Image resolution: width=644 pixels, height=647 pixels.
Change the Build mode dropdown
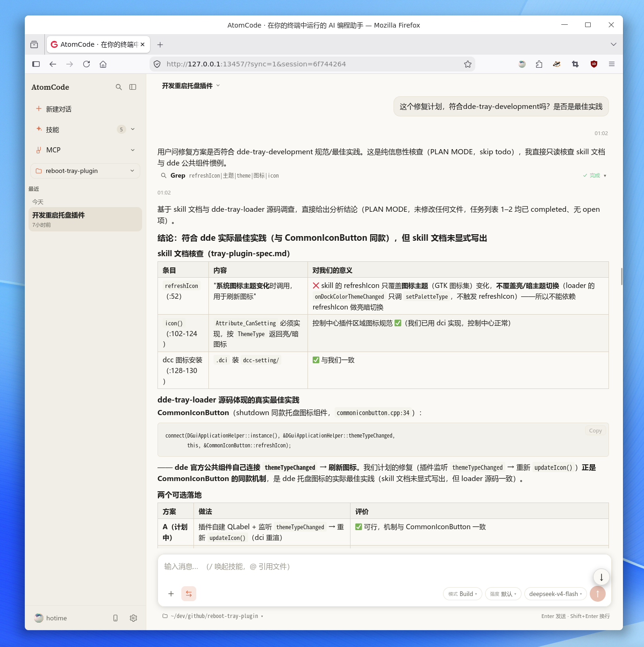[462, 594]
